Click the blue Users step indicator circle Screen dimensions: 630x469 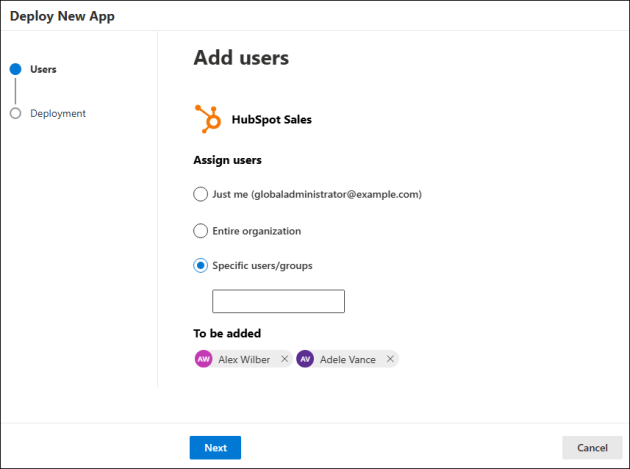(x=16, y=69)
